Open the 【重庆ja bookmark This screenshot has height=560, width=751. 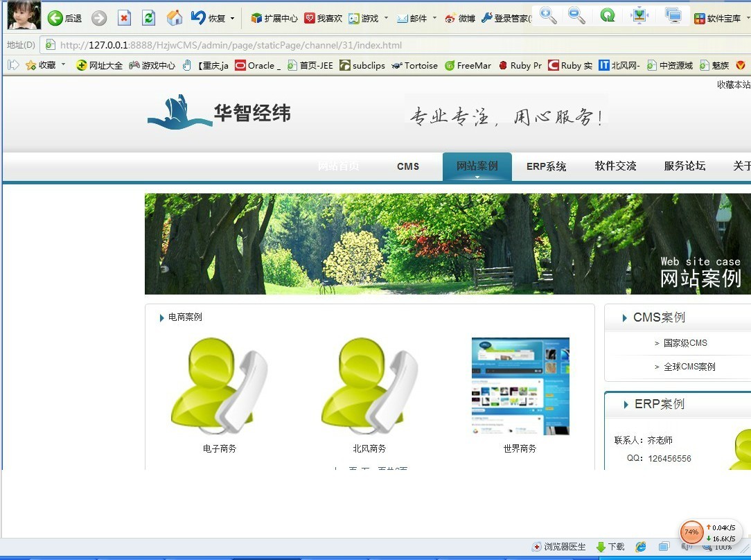click(206, 65)
